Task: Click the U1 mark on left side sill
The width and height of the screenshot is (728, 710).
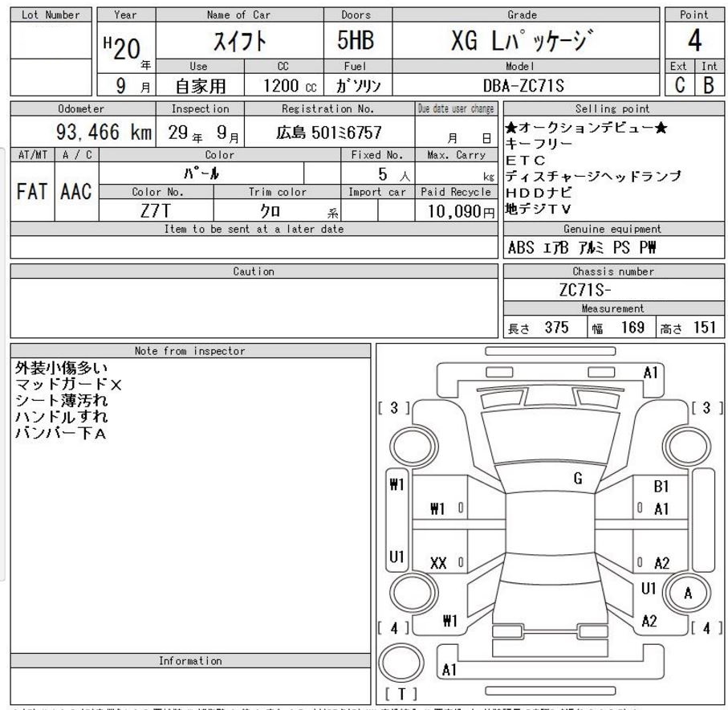Action: (397, 557)
